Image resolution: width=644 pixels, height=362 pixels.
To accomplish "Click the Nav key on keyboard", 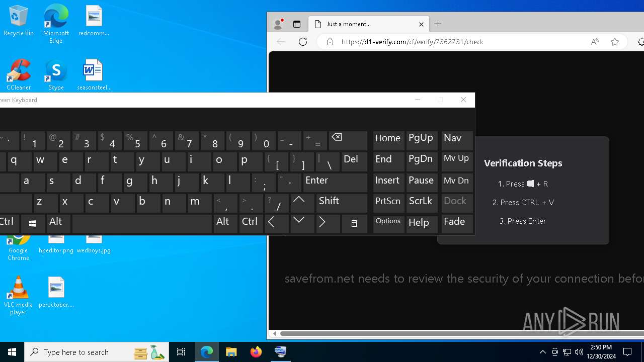I will click(457, 140).
